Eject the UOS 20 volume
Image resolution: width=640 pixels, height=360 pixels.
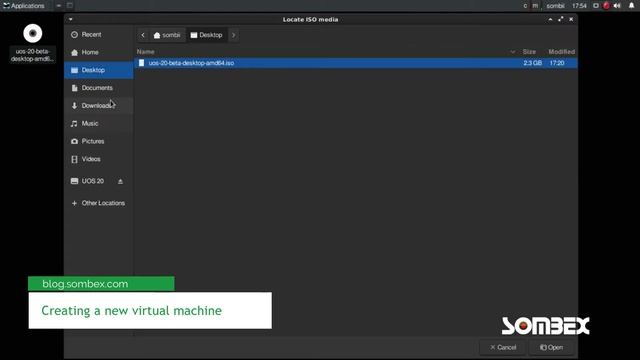(x=120, y=181)
